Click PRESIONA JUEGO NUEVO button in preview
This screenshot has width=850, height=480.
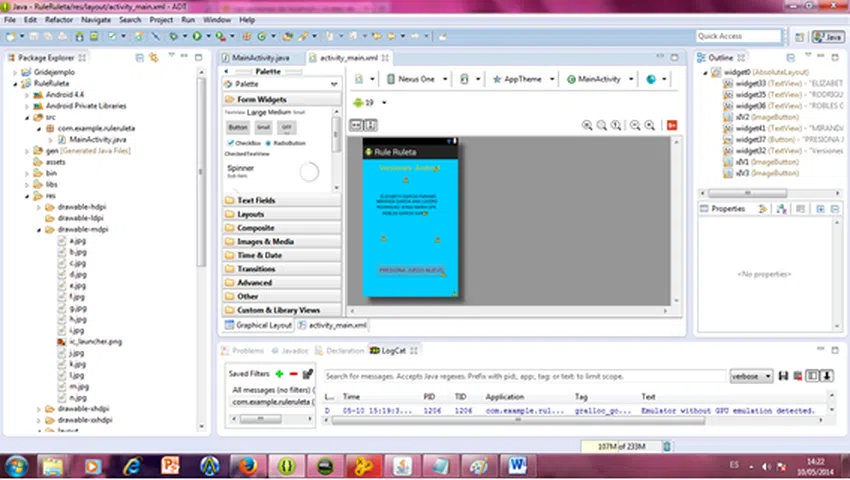(x=411, y=270)
